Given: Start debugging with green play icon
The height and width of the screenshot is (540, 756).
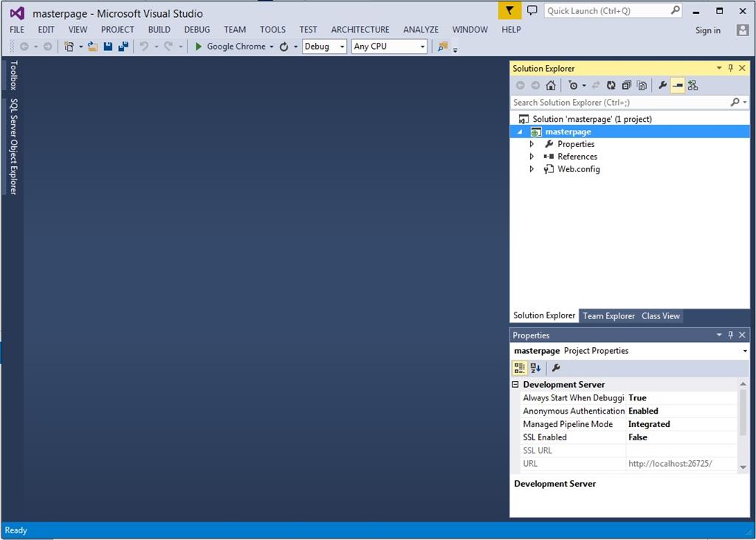Looking at the screenshot, I should [198, 47].
